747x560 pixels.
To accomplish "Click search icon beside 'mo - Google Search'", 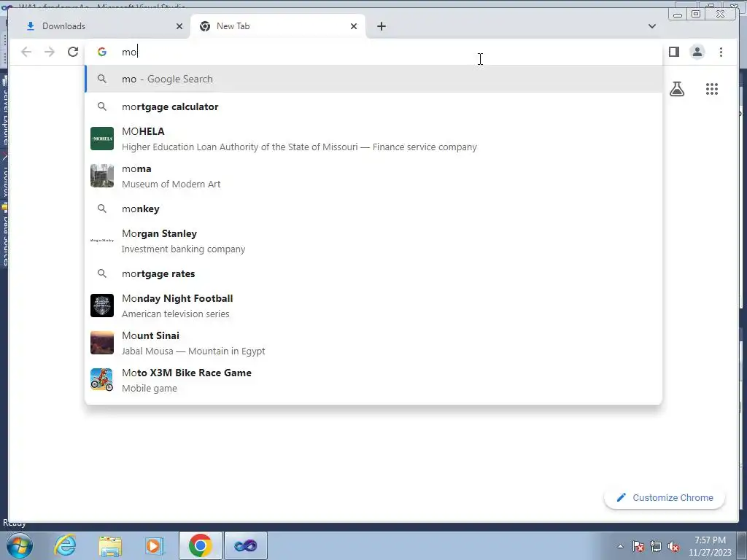I will 102,79.
